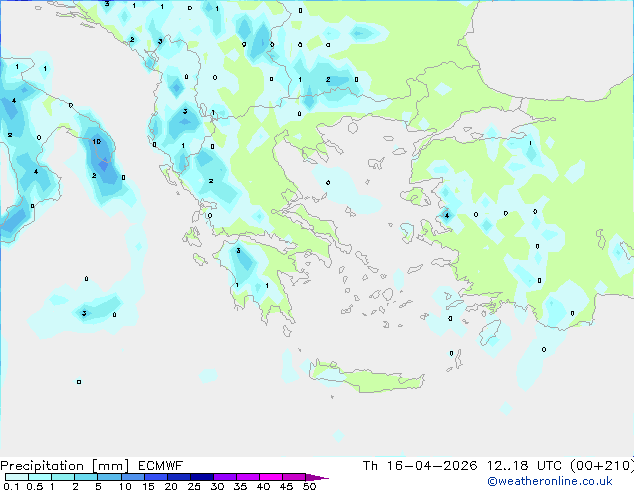The image size is (634, 490).
Task: Click the "[mm]" unit label
Action: coord(111,466)
